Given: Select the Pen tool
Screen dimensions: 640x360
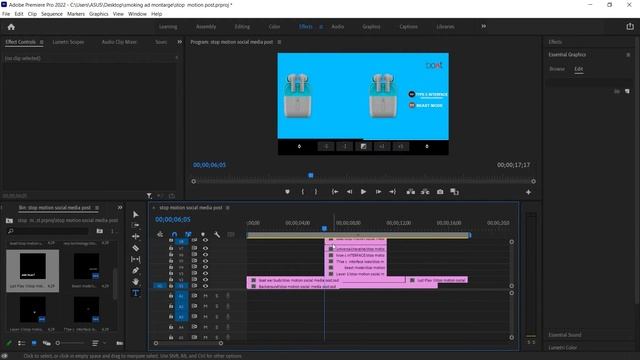Looking at the screenshot, I should (x=136, y=270).
